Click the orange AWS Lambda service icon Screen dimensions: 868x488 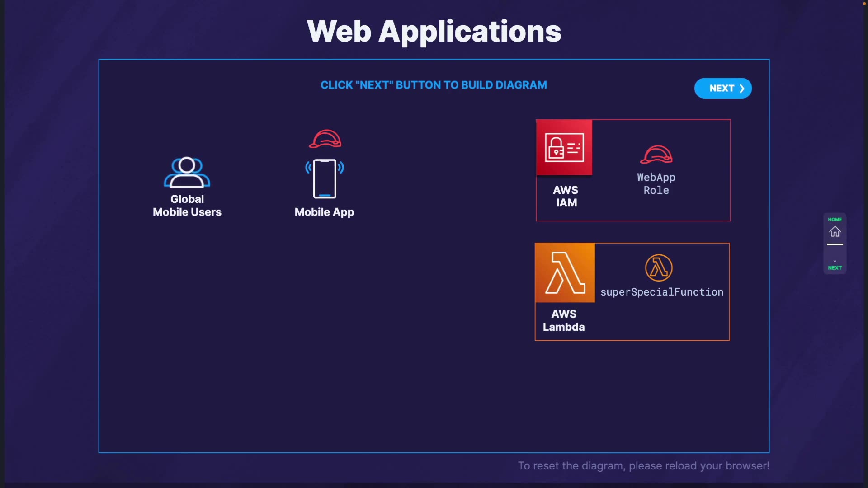point(565,272)
